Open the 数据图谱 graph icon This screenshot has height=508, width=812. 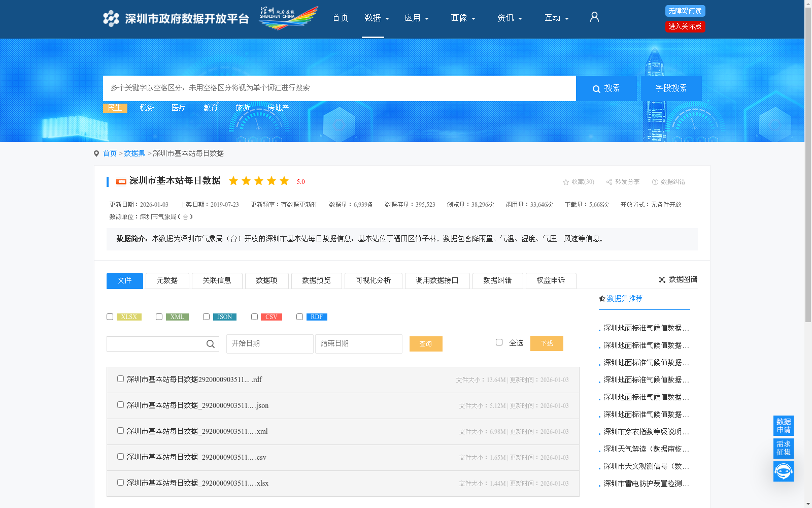point(662,280)
